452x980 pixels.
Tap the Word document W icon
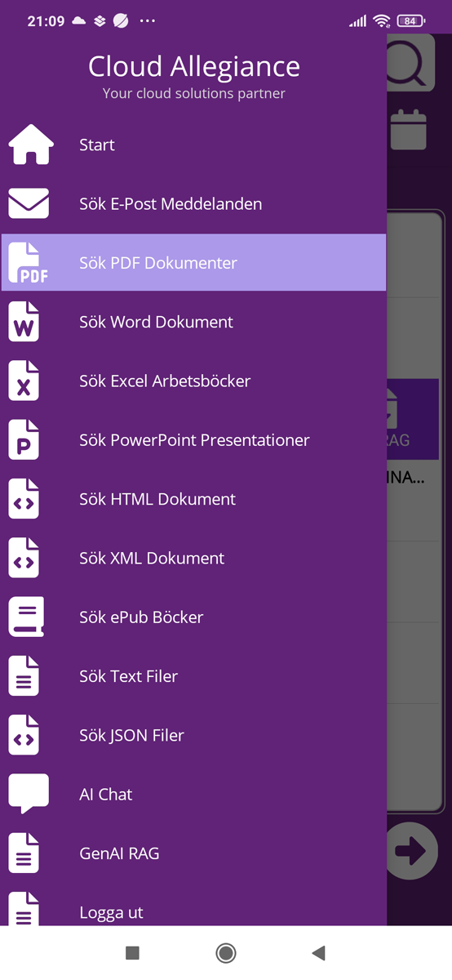point(24,322)
